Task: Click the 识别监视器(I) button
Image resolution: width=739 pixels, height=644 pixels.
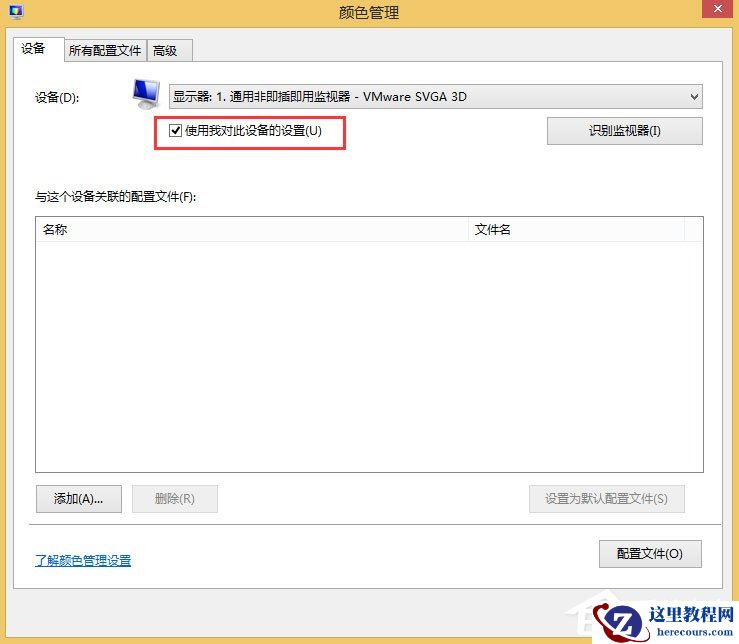Action: point(624,131)
